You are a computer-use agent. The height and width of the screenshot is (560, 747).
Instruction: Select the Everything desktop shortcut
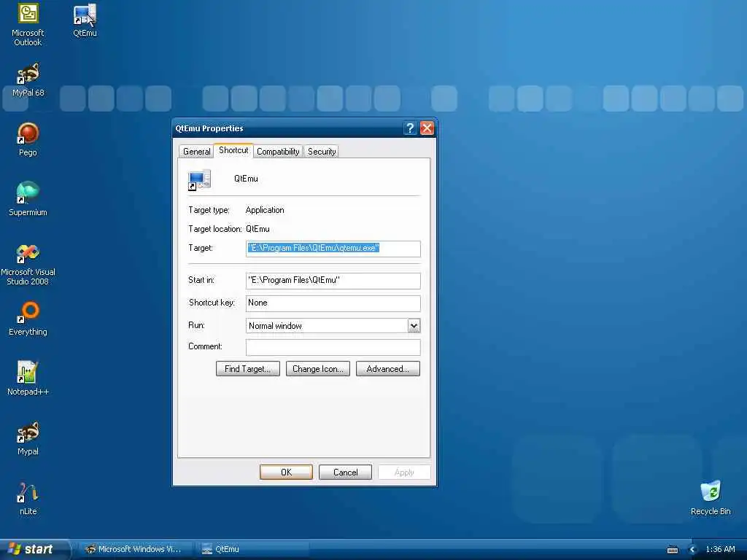[28, 319]
